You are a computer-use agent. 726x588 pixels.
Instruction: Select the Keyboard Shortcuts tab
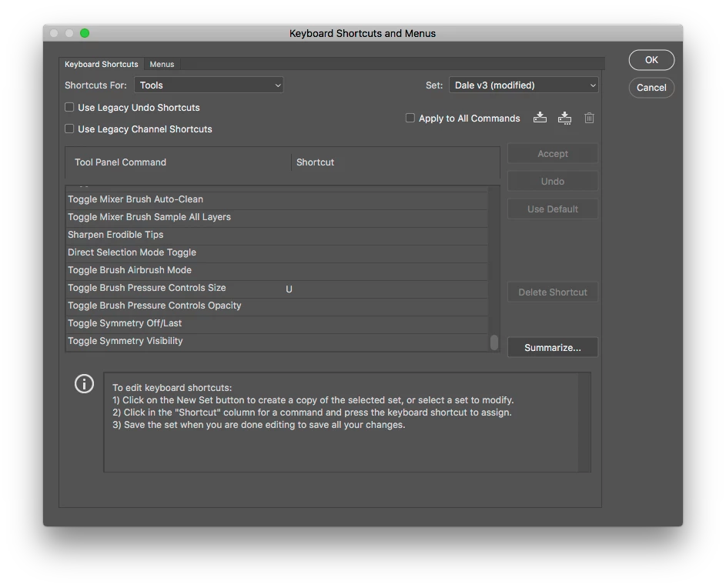102,65
